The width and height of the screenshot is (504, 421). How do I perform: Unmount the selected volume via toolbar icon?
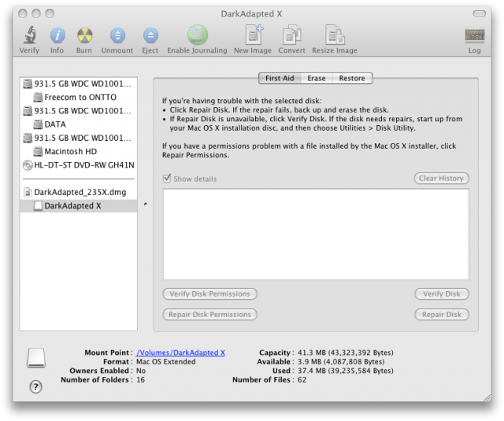117,35
